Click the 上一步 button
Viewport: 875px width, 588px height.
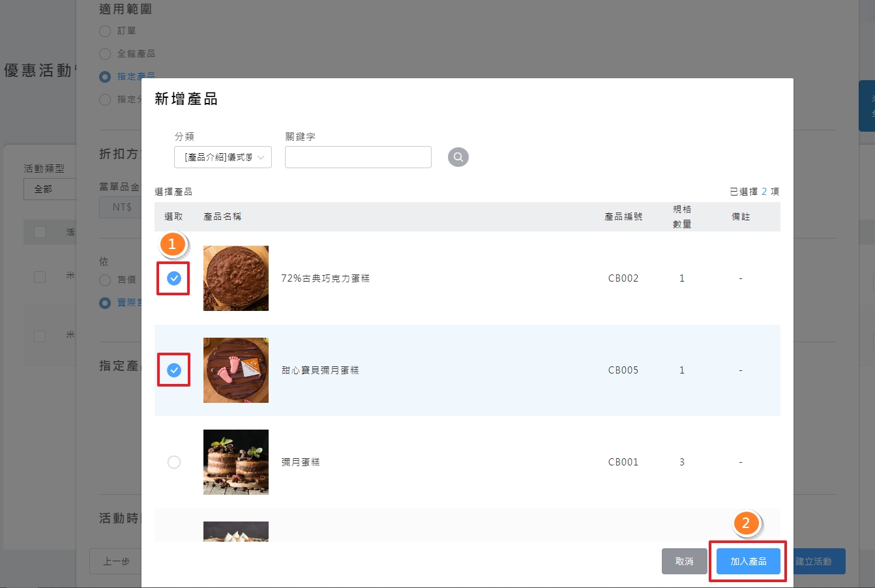click(117, 561)
